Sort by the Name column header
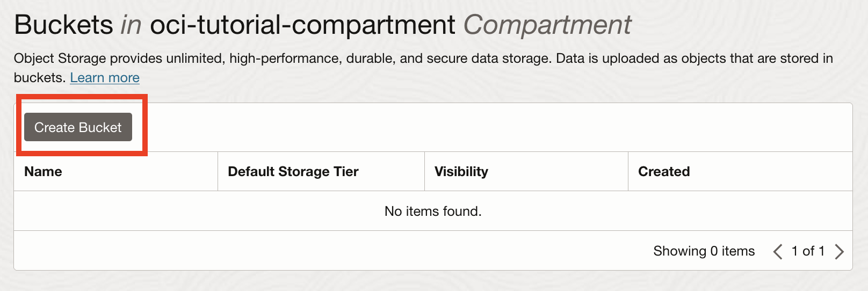The height and width of the screenshot is (291, 868). click(43, 172)
